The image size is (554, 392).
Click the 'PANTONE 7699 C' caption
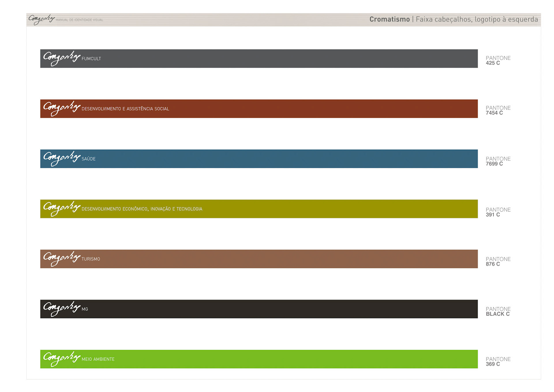[498, 161]
